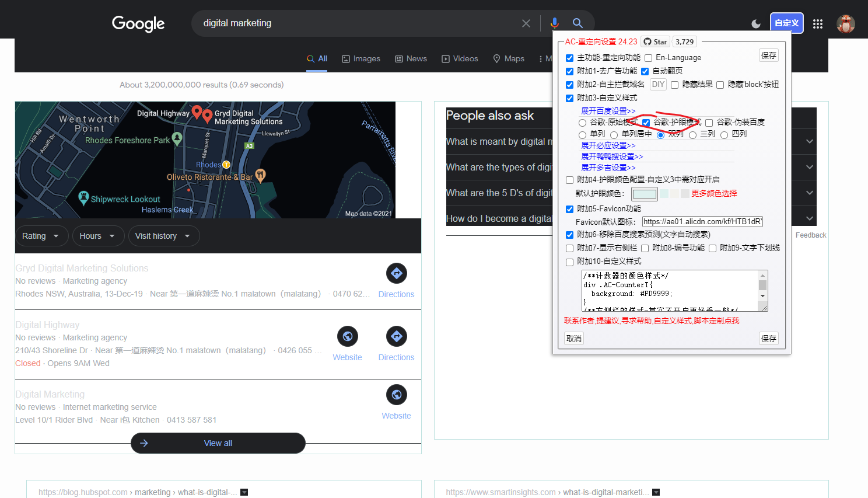Click the Favicon default URL input field
Screen dimensions: 868x498
(x=702, y=221)
